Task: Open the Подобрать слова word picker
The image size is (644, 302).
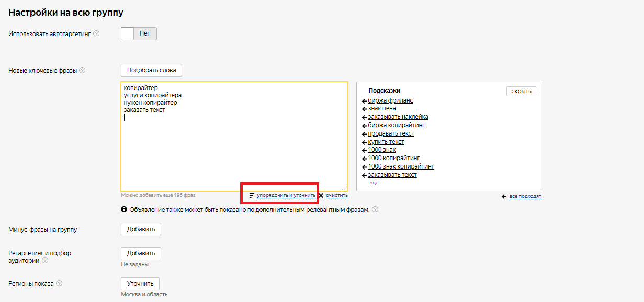Action: pos(151,70)
